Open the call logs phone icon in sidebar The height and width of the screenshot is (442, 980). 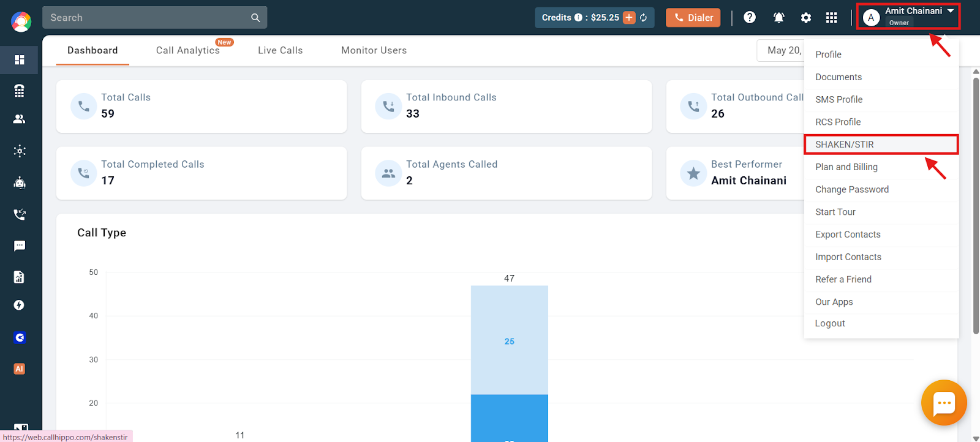pyautogui.click(x=20, y=214)
